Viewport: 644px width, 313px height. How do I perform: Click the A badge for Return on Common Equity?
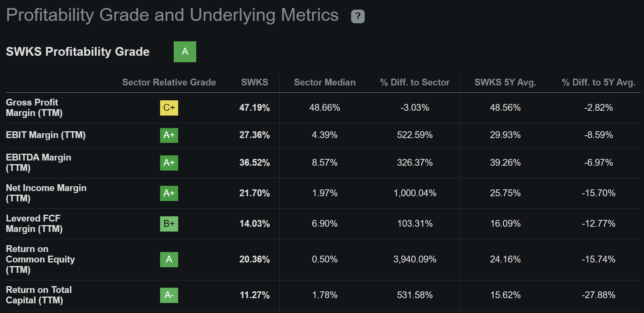point(169,260)
